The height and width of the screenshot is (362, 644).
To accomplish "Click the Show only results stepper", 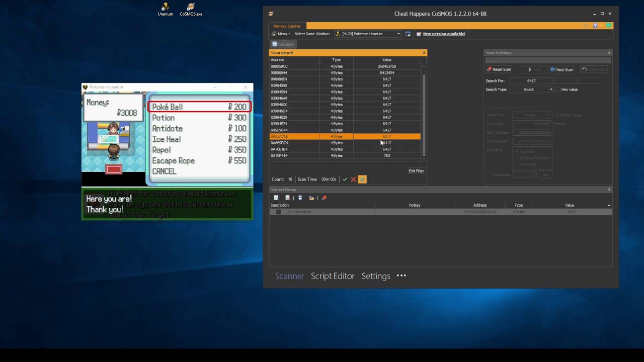I will pyautogui.click(x=549, y=123).
